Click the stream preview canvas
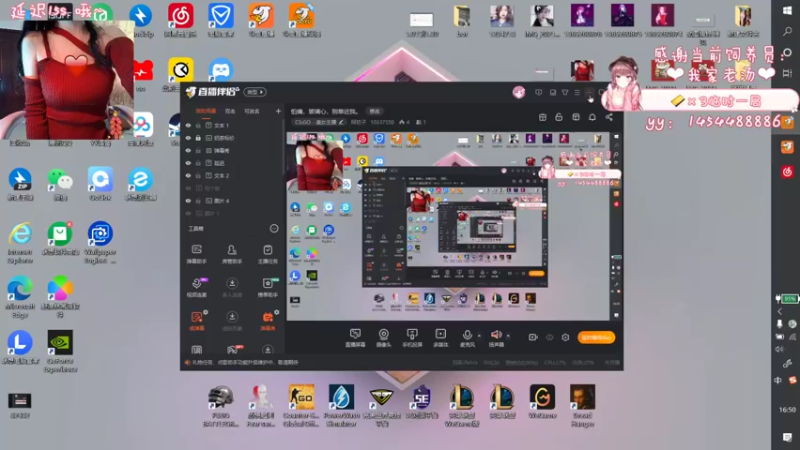800x450 pixels. click(x=448, y=227)
